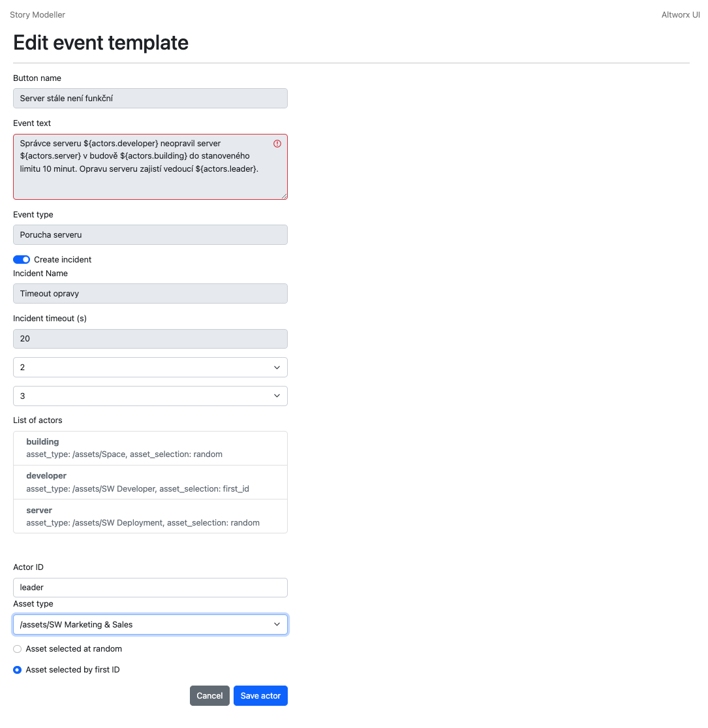Click the error icon in Event text
This screenshot has width=708, height=728.
(277, 144)
